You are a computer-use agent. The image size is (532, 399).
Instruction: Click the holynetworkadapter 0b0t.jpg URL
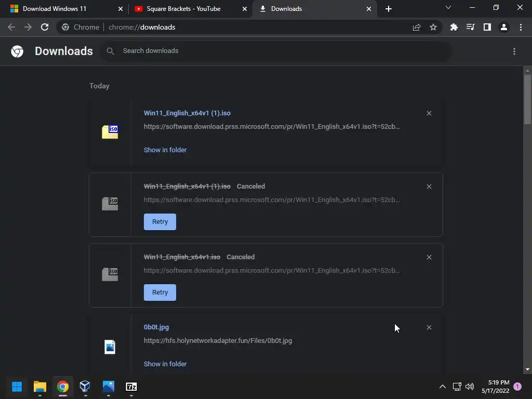[218, 341]
